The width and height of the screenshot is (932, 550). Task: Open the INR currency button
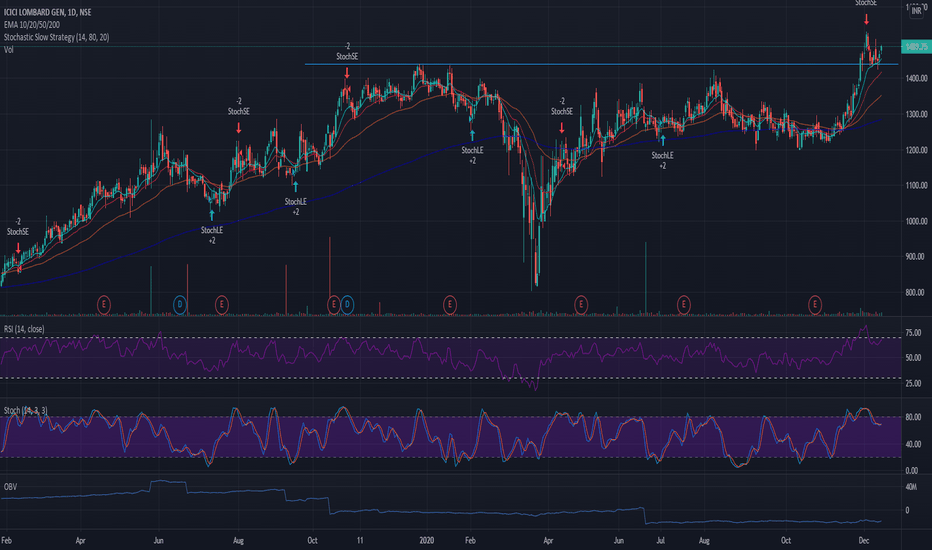916,11
